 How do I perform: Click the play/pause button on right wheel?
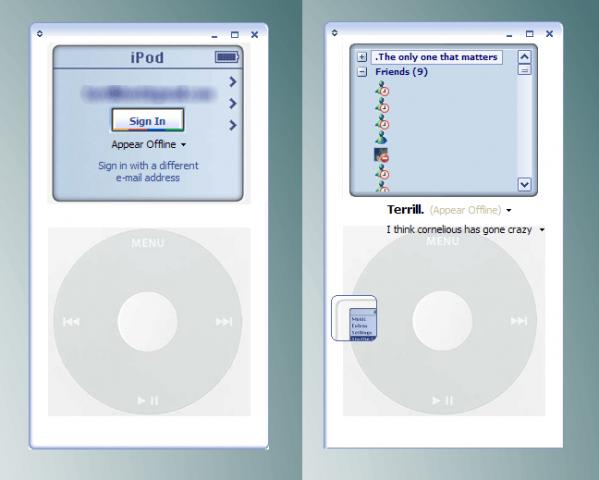pyautogui.click(x=442, y=400)
